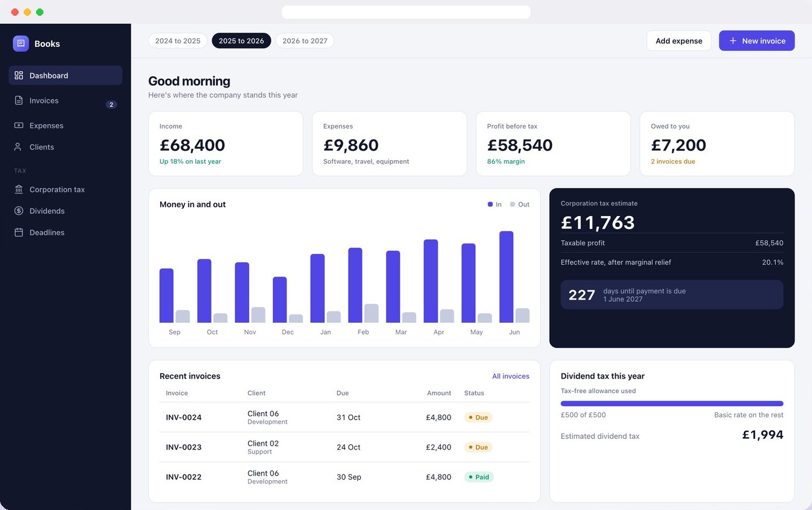Click the Dividends coin icon

[x=19, y=211]
